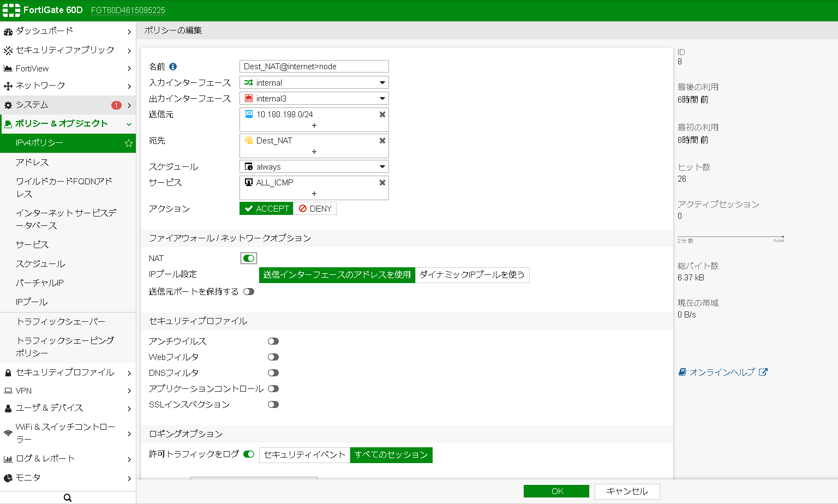Select the ACCEPT action button

coord(266,208)
